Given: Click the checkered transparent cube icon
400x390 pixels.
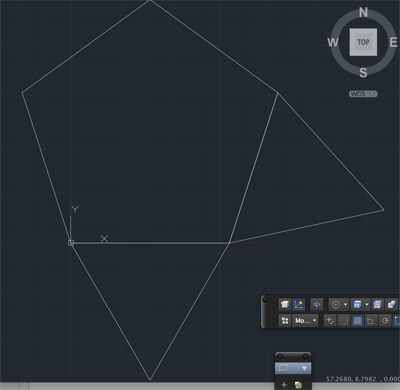Looking at the screenshot, I should 377,304.
